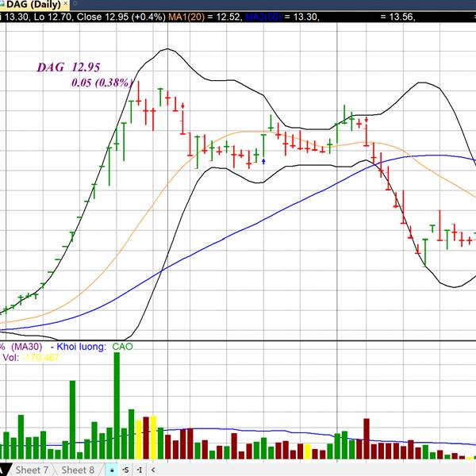This screenshot has width=476, height=476.
Task: Toggle the chart sheet lock icon
Action: point(112,470)
